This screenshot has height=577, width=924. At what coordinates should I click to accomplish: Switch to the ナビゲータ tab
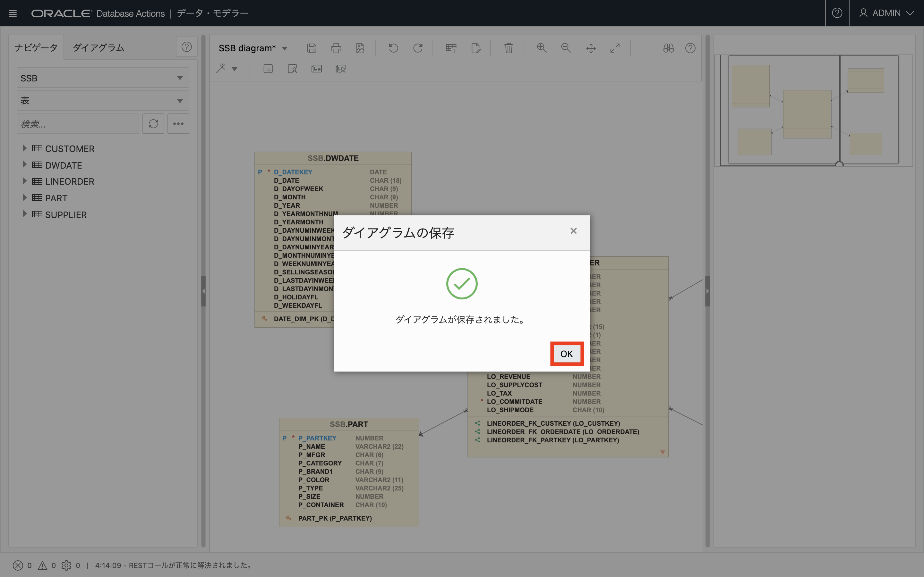pos(36,48)
